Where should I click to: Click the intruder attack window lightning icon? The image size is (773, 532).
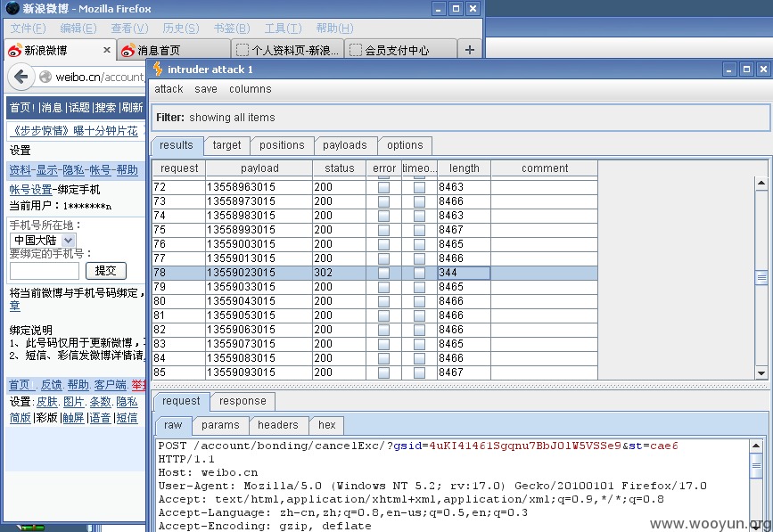158,69
